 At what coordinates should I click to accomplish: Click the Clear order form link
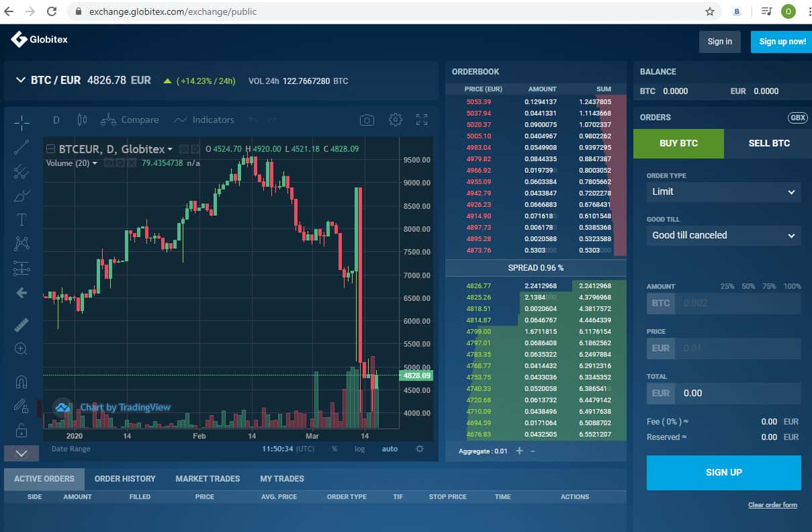[772, 505]
